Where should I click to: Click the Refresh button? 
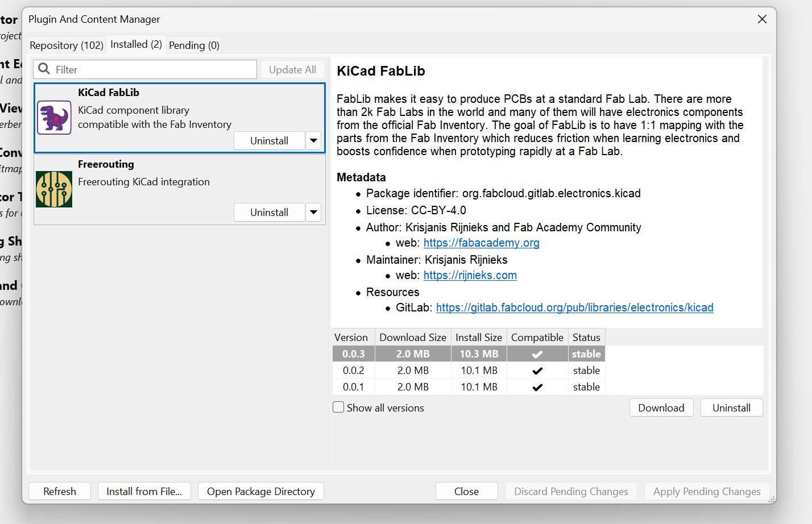(59, 491)
